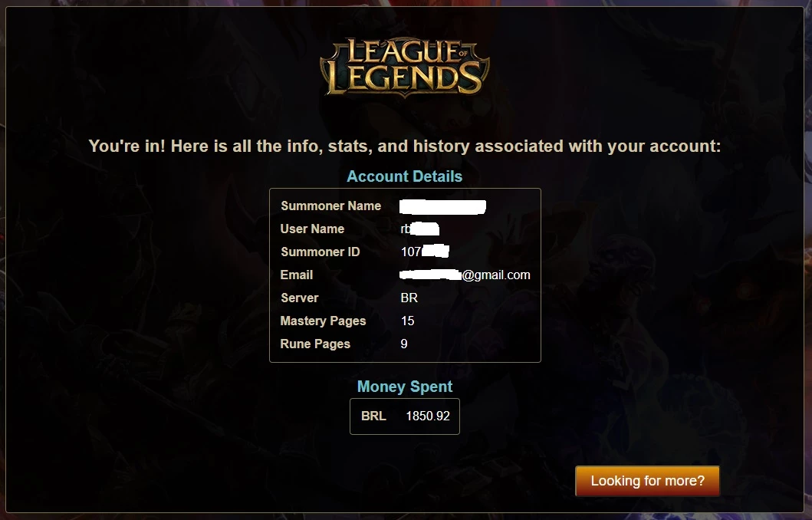The height and width of the screenshot is (520, 812).
Task: Click the Email label
Action: [x=297, y=275]
